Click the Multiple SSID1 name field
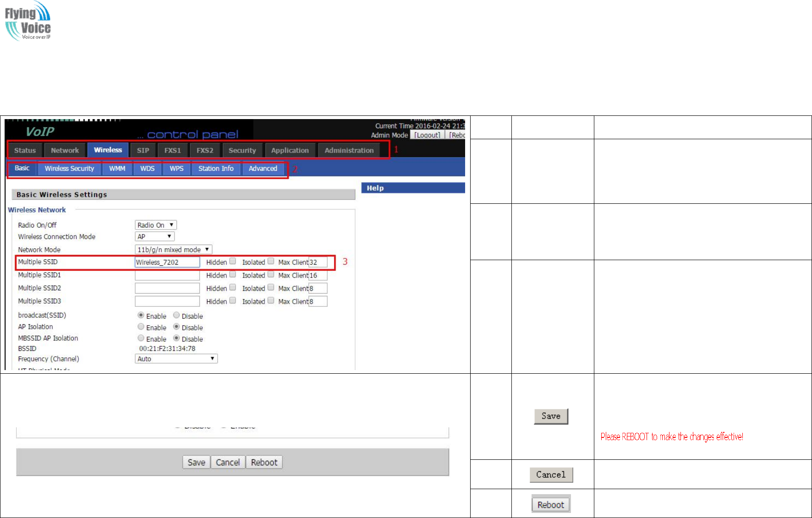The height and width of the screenshot is (518, 812). 167,275
